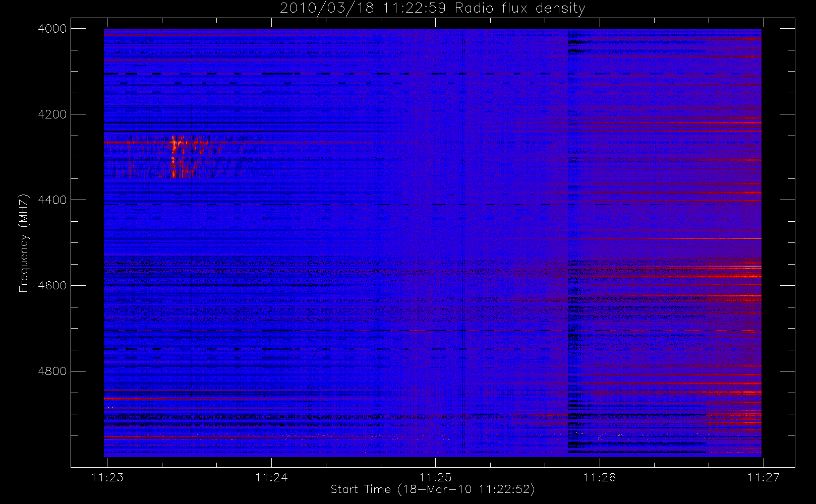Click the 11:24 time tick label
Image resolution: width=816 pixels, height=504 pixels.
271,477
